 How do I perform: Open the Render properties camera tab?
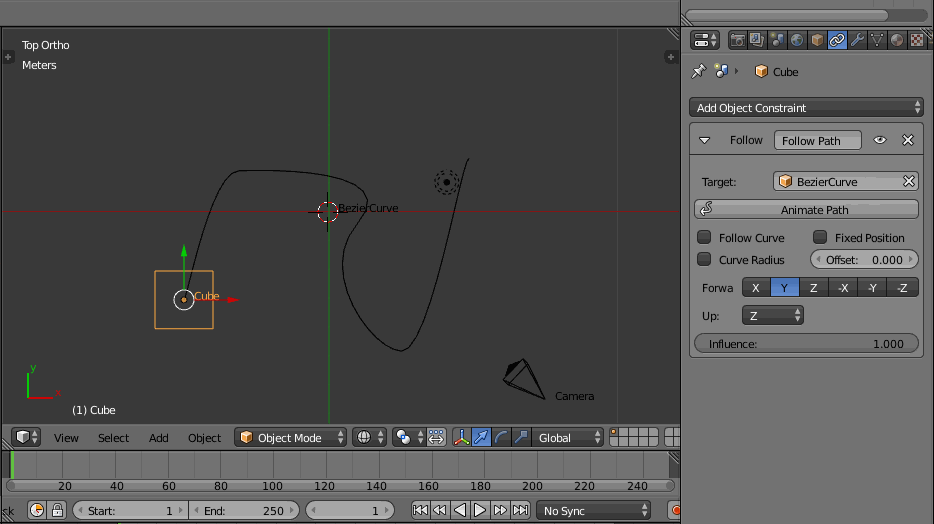pos(738,40)
